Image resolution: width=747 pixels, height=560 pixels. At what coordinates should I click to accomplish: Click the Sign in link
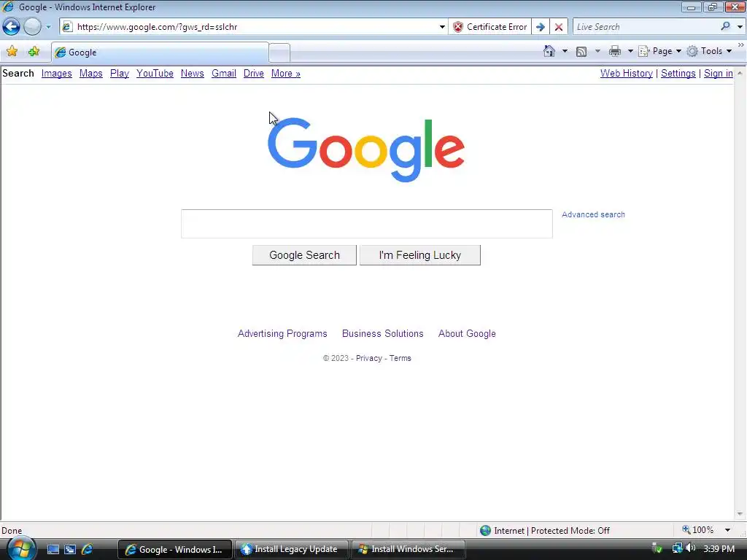pyautogui.click(x=719, y=74)
